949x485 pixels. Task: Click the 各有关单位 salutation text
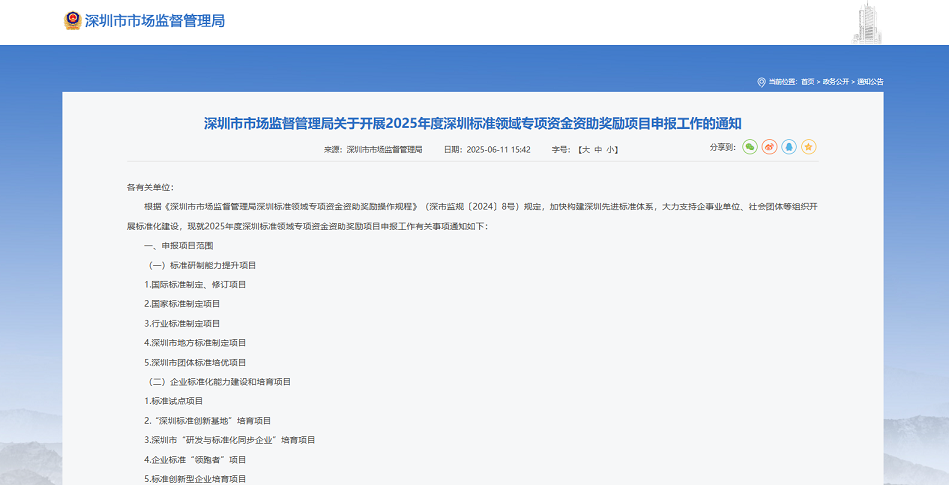click(x=150, y=187)
